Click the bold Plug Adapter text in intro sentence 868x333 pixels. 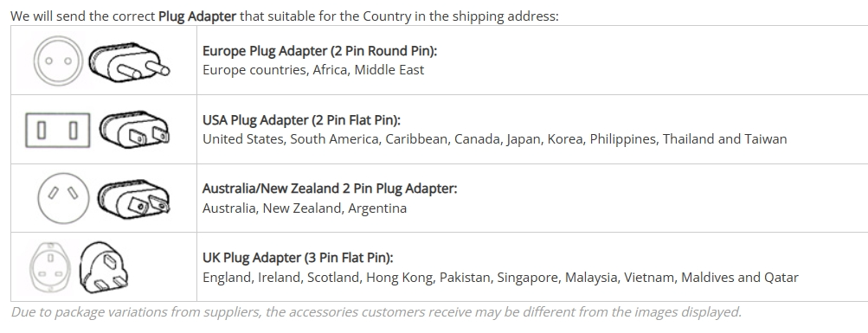[197, 16]
